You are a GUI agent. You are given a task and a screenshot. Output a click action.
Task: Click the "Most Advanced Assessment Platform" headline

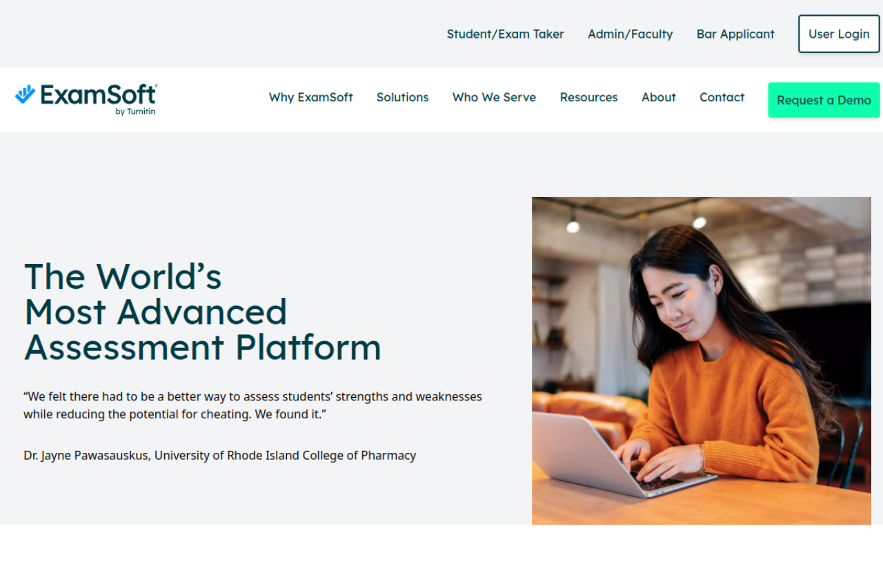point(202,330)
